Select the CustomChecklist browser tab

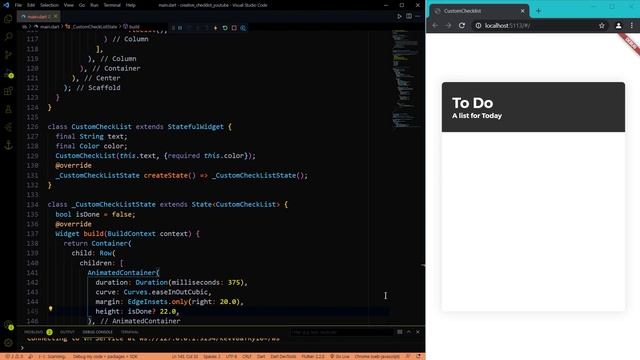[x=480, y=11]
